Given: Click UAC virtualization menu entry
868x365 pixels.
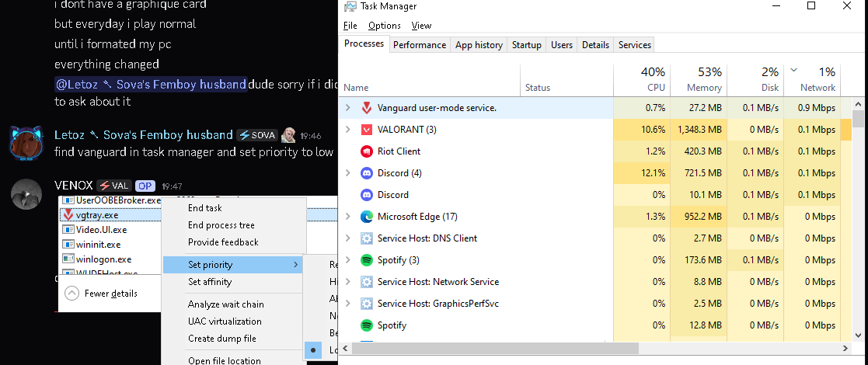Looking at the screenshot, I should pos(233,322).
